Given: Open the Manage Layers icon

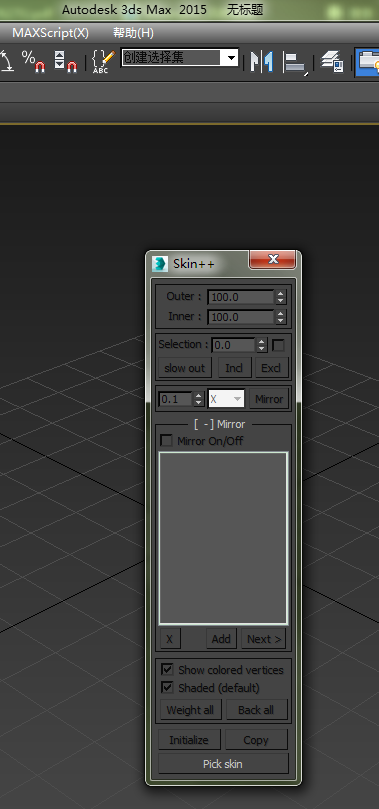Looking at the screenshot, I should pyautogui.click(x=333, y=61).
